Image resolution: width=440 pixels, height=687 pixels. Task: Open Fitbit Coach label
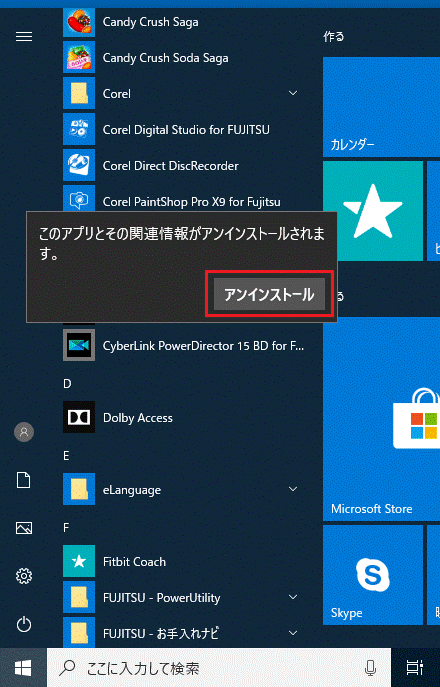tap(134, 562)
